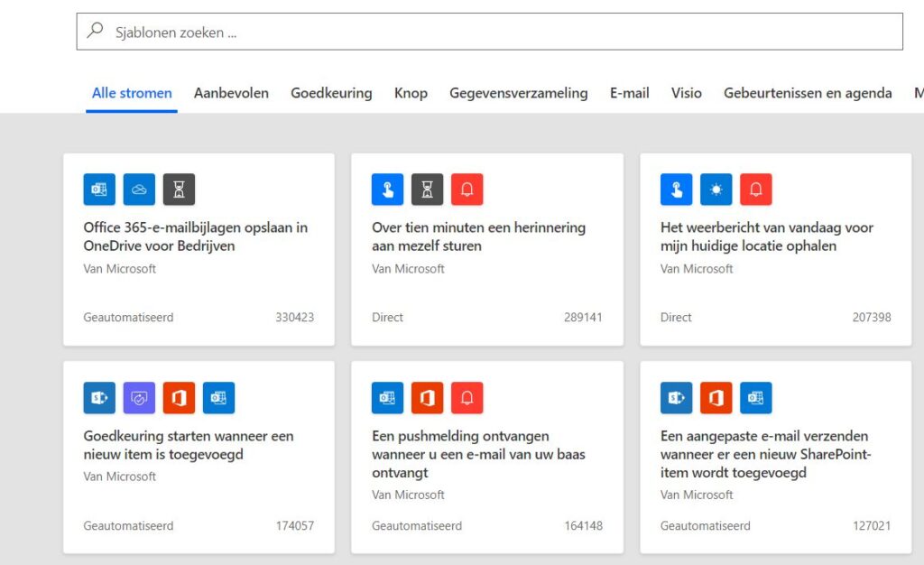This screenshot has width=924, height=565.
Task: Go to the Gebeurtenissen en agenda tab
Action: (x=808, y=93)
